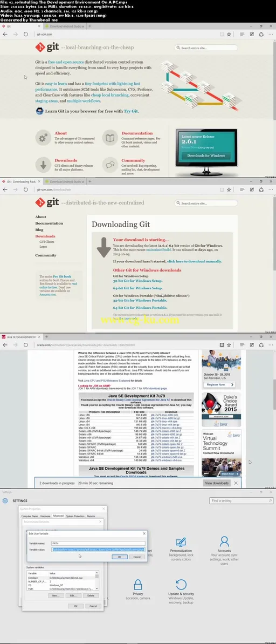The image size is (276, 644).
Task: Open the Accounts person icon in Settings
Action: coord(224,541)
